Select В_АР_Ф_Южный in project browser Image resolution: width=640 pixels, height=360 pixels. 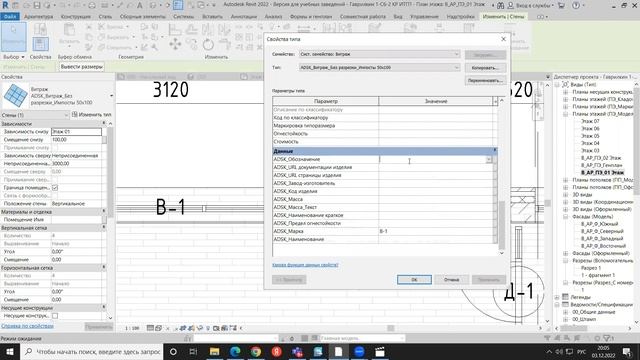tap(599, 224)
